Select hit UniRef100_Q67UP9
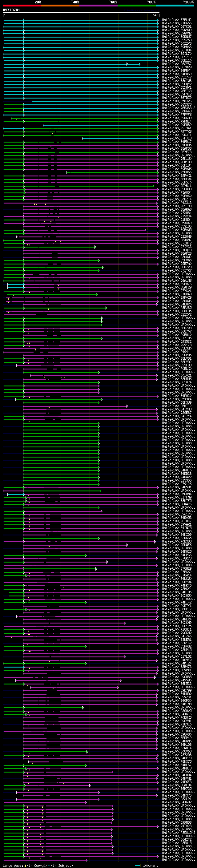 point(176,67)
